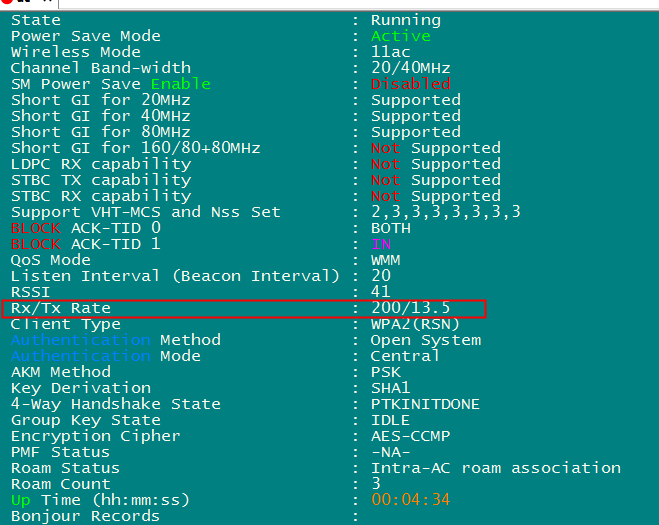Click the RSSI value 41
This screenshot has width=659, height=525.
point(380,292)
